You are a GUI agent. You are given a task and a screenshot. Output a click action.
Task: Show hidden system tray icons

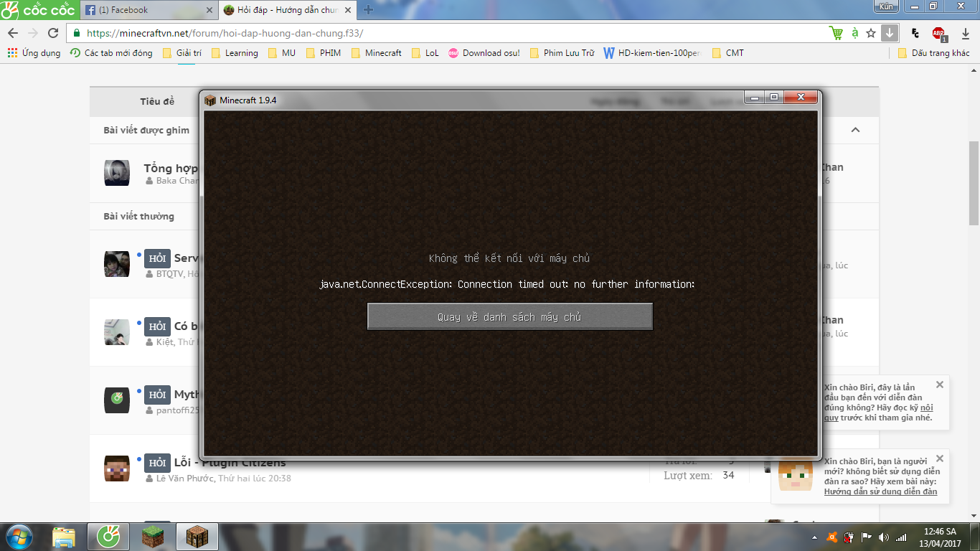815,537
